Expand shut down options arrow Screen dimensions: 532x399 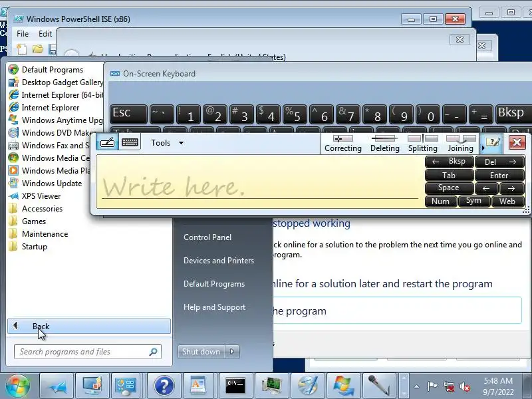232,352
